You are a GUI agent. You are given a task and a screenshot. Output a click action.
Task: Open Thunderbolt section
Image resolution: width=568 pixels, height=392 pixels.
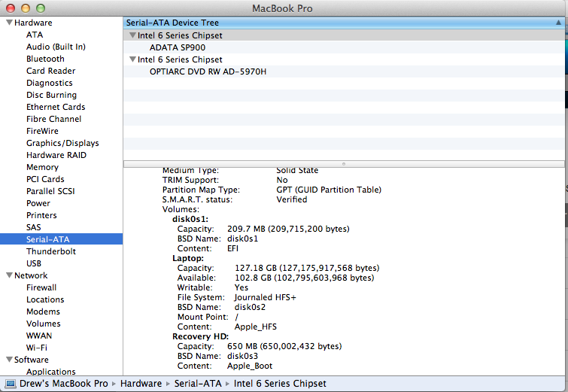(50, 251)
